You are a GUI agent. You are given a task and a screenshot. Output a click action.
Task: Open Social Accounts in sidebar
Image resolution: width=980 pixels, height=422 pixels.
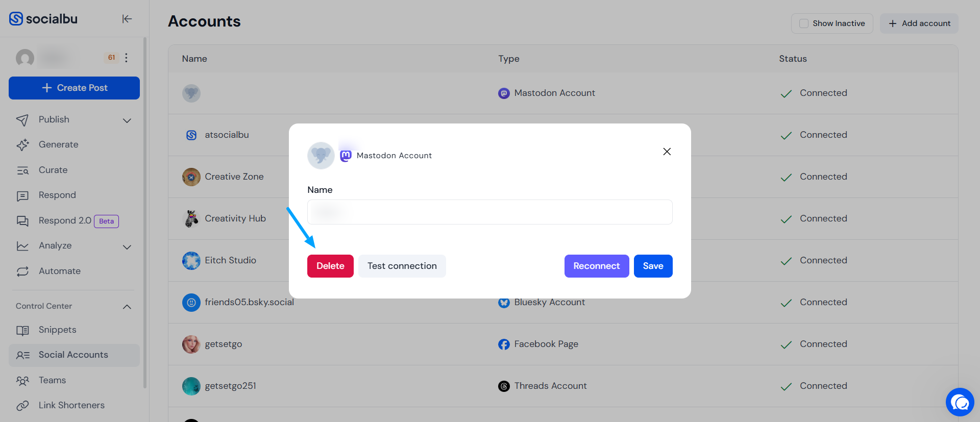click(x=74, y=355)
